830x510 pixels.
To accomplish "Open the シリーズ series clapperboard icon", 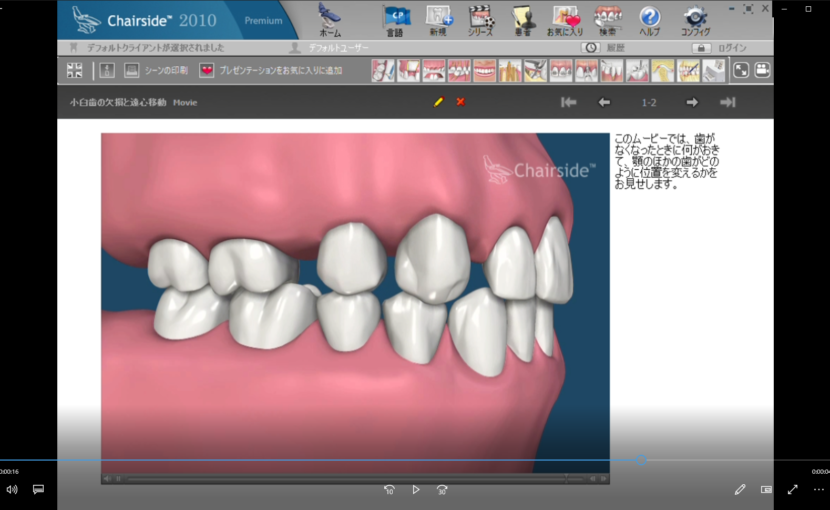I will (481, 20).
